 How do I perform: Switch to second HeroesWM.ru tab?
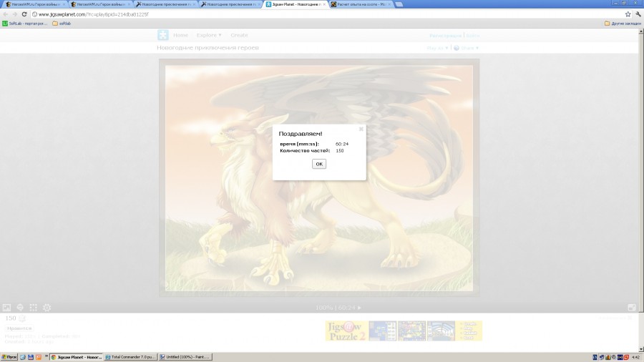pos(99,4)
